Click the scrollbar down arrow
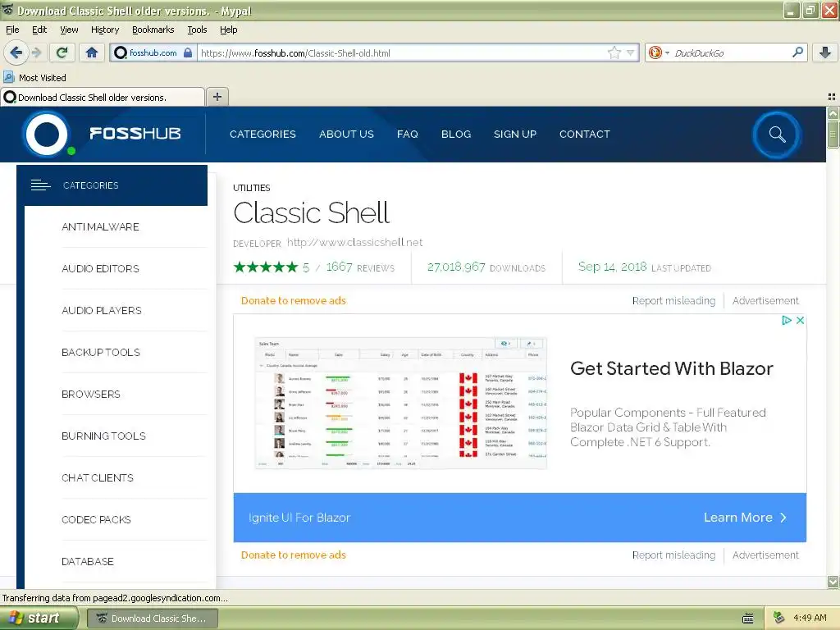The width and height of the screenshot is (840, 630). (x=833, y=582)
